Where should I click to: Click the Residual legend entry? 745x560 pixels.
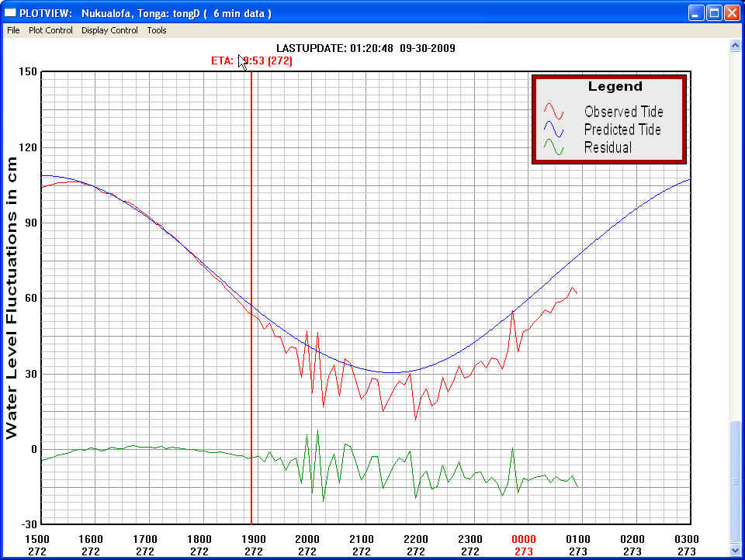608,147
